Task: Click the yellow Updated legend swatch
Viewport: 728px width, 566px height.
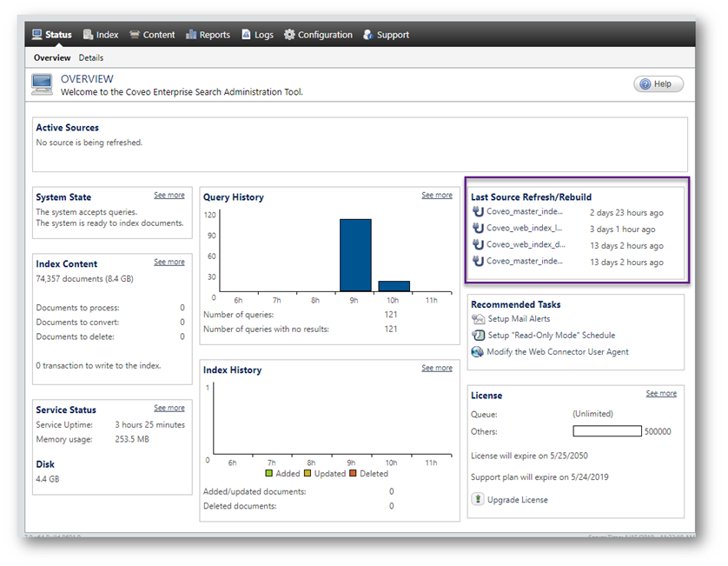Action: point(308,474)
